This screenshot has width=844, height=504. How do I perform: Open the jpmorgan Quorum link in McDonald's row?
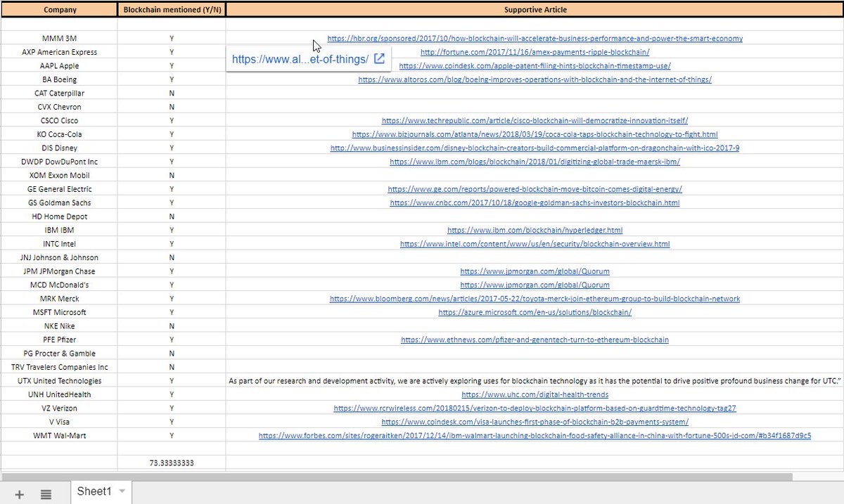(535, 285)
